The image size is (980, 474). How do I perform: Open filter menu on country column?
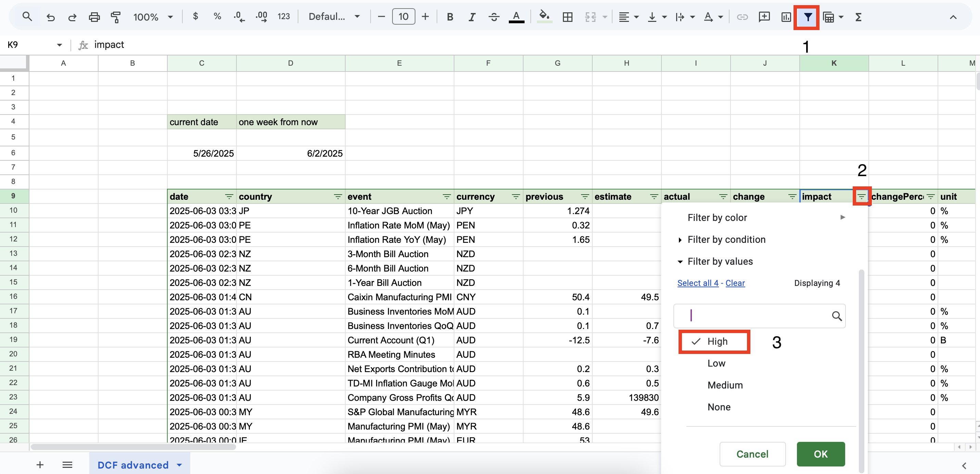tap(338, 197)
